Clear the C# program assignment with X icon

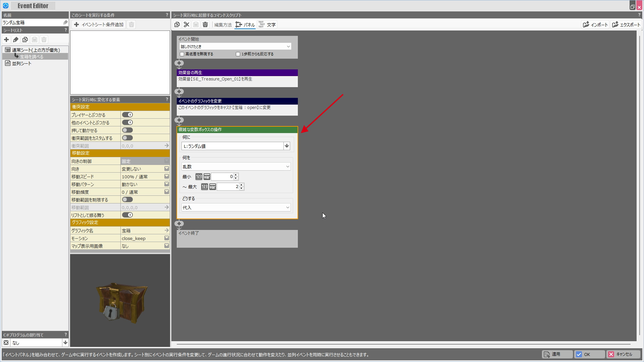pos(6,343)
